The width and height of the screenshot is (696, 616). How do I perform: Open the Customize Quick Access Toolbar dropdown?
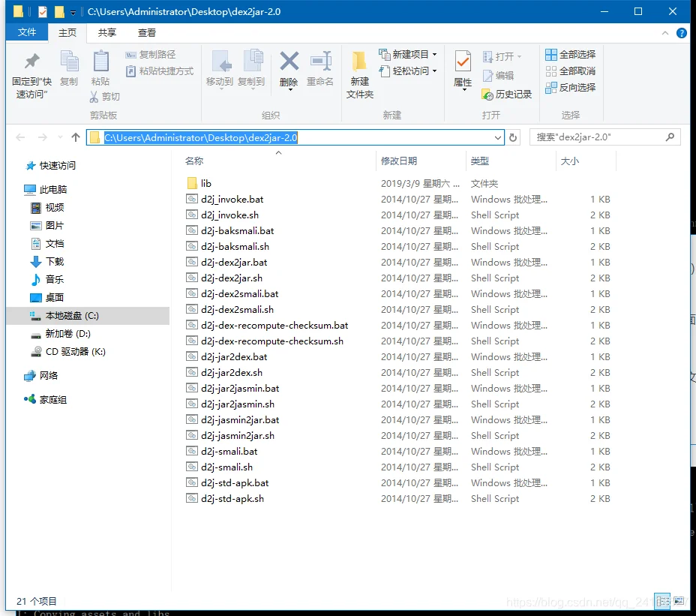pos(73,12)
